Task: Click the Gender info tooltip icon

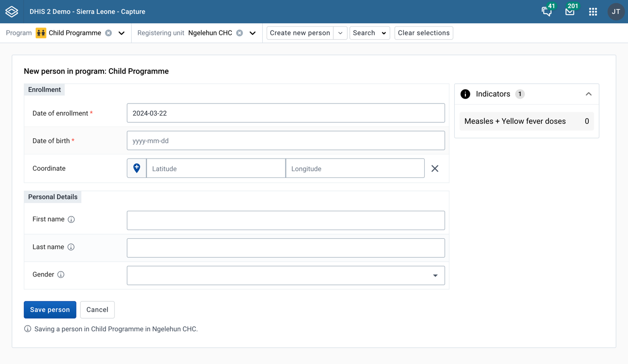Action: pyautogui.click(x=61, y=274)
